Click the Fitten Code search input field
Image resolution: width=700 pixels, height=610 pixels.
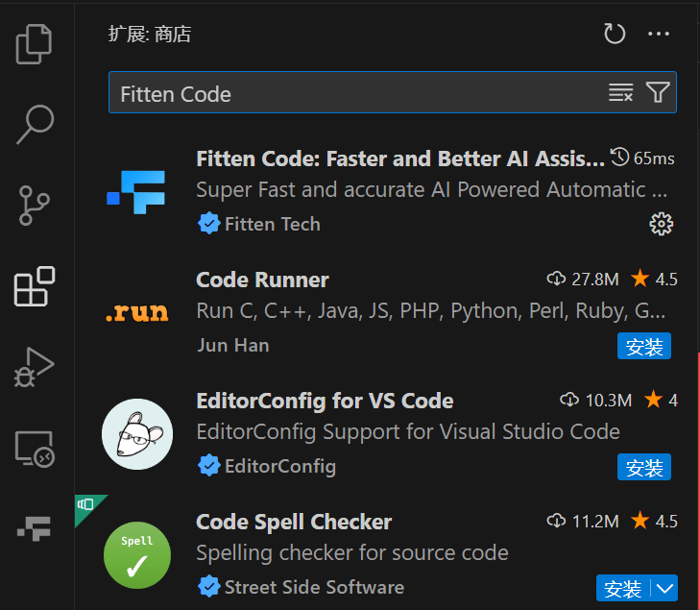[x=355, y=93]
